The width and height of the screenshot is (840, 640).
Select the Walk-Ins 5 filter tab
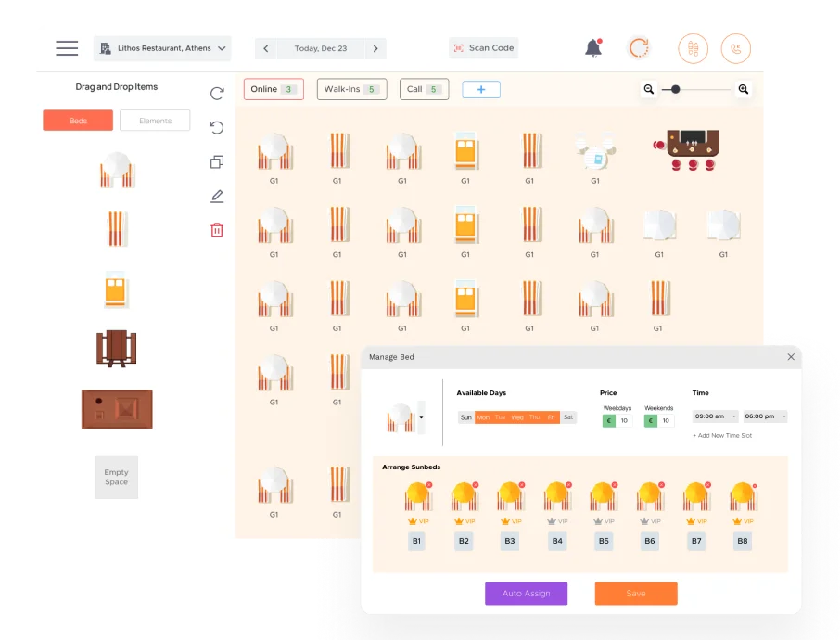coord(352,89)
